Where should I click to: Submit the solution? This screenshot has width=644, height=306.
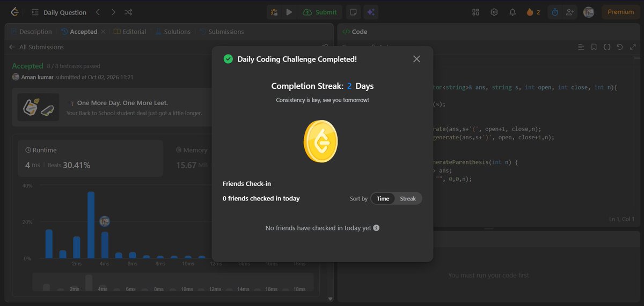tap(320, 12)
